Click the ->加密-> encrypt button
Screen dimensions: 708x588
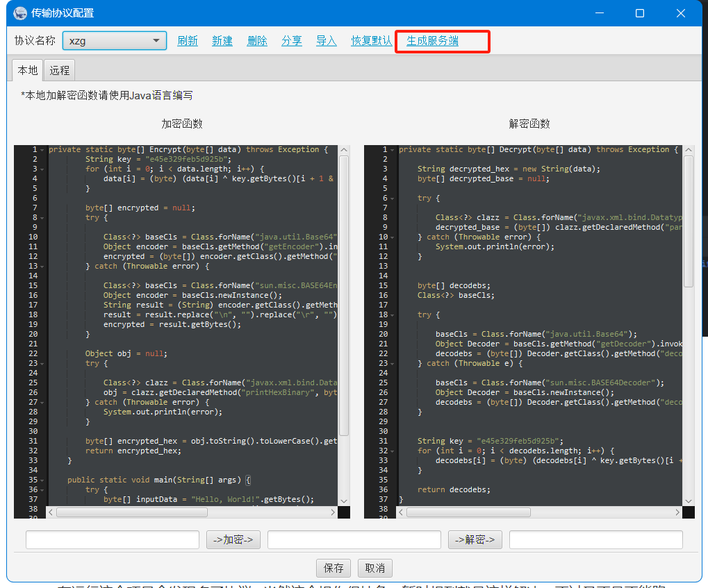tap(233, 539)
